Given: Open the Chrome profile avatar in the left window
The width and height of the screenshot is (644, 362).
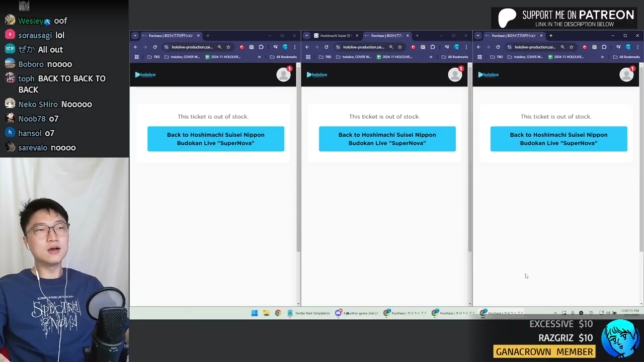Looking at the screenshot, I should tap(285, 47).
